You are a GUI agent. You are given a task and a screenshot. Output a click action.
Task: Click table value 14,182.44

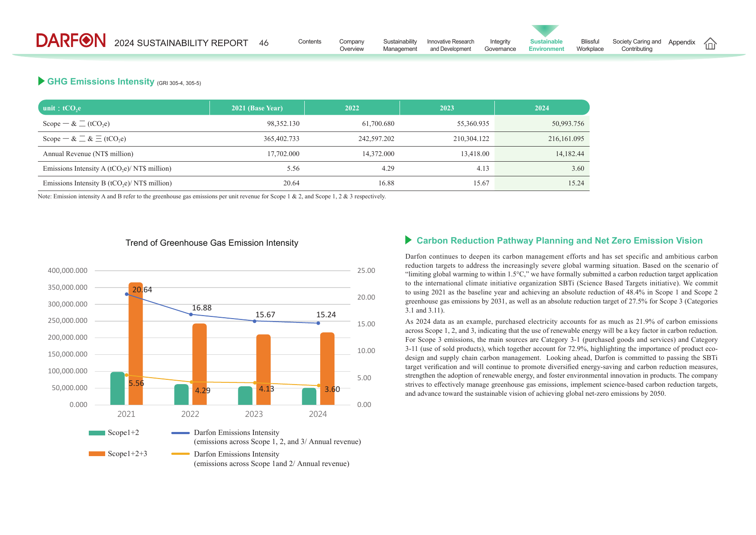570,154
